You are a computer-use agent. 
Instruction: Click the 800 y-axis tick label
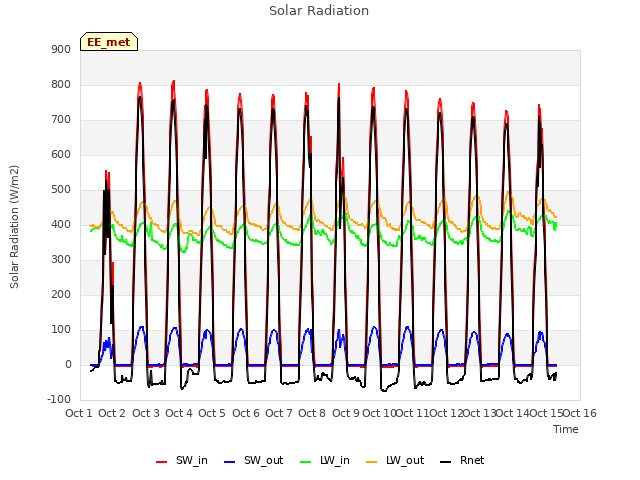61,85
